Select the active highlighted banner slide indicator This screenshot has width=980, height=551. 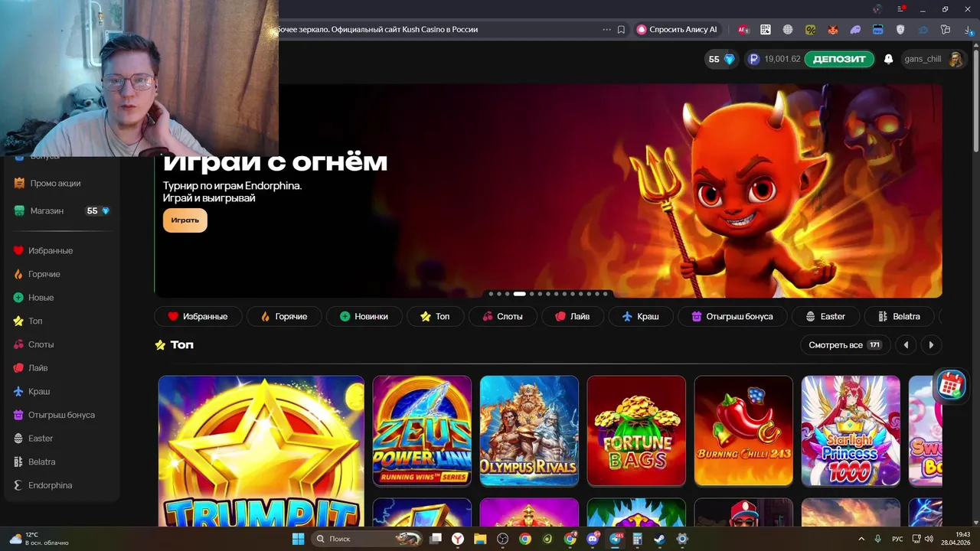point(519,294)
